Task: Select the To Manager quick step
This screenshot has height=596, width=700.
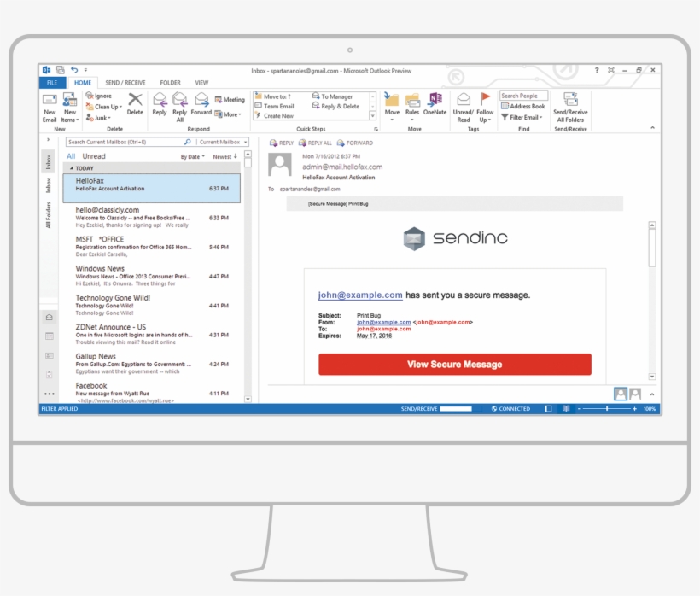Action: pyautogui.click(x=333, y=96)
